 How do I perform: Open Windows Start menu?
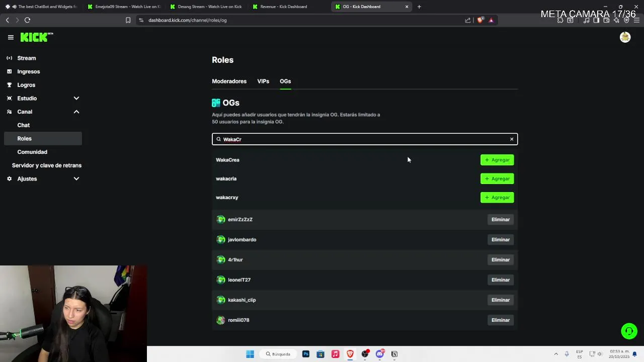250,354
